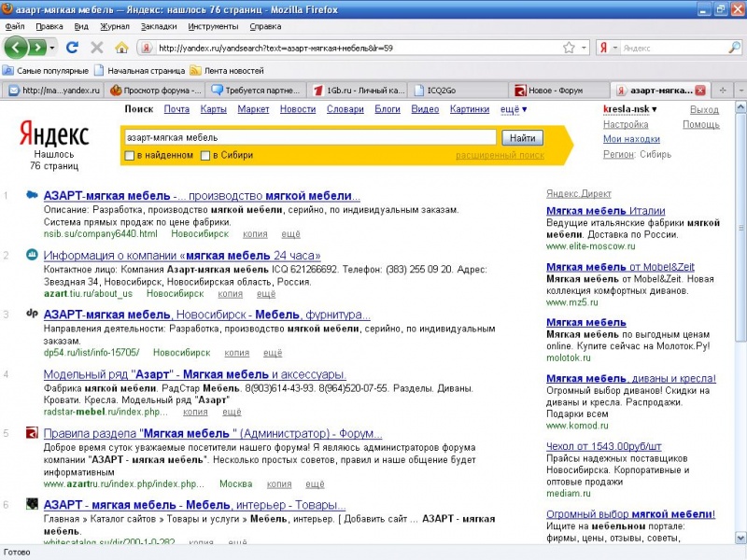
Task: Open the URL bar history dropdown arrow
Action: pyautogui.click(x=585, y=47)
